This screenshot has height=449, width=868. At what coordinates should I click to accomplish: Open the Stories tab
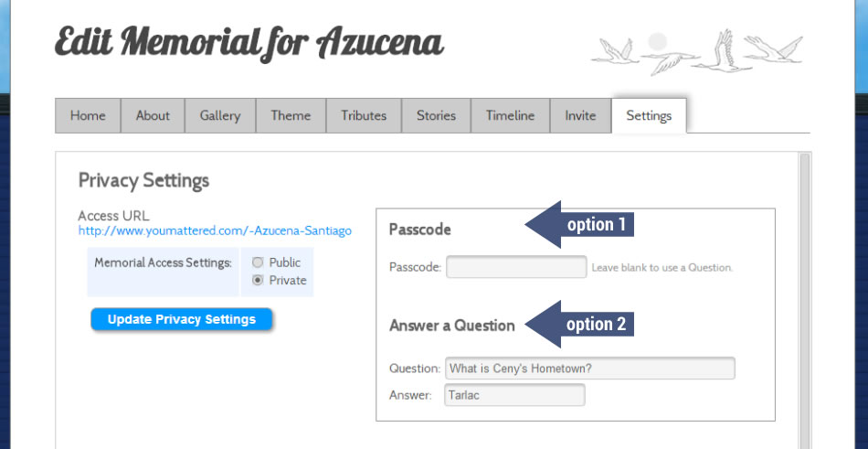pyautogui.click(x=436, y=116)
